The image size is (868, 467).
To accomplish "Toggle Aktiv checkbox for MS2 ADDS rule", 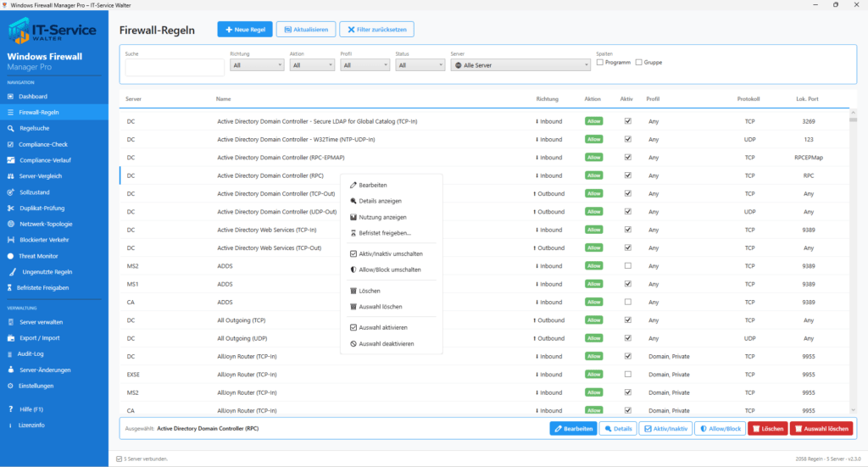I will pos(628,266).
